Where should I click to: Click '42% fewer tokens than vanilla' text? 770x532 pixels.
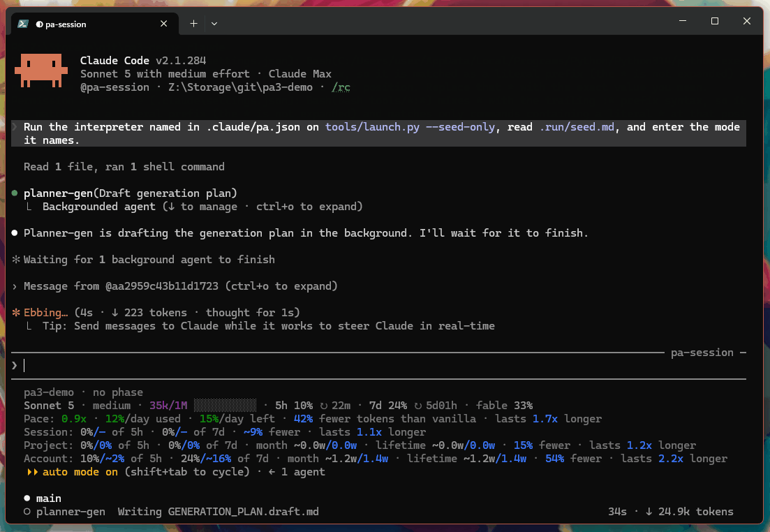(x=385, y=418)
